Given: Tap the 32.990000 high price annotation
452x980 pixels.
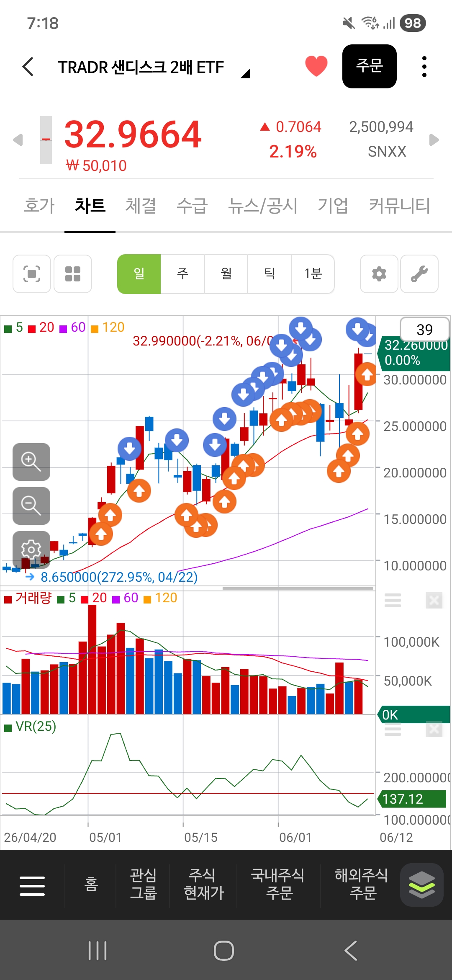Looking at the screenshot, I should 203,341.
